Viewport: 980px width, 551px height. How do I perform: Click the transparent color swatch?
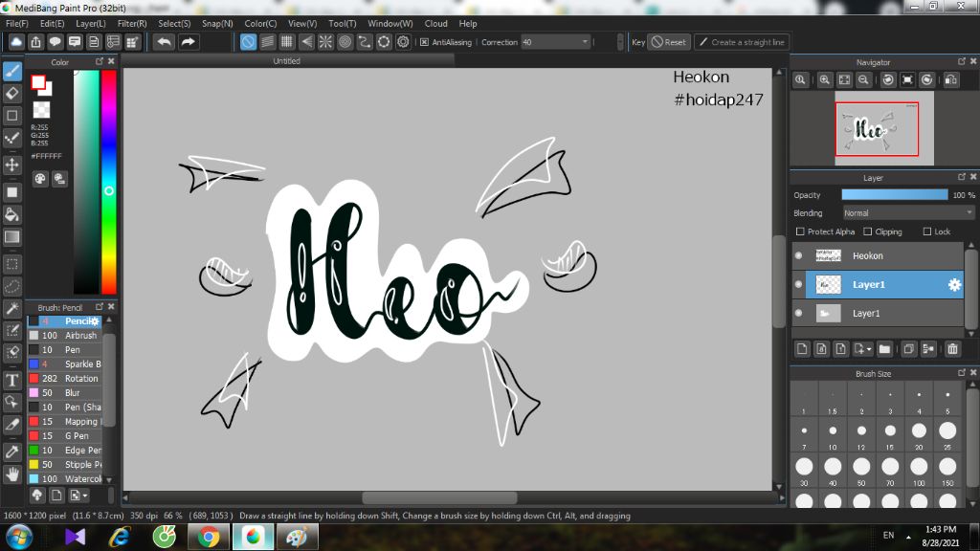pyautogui.click(x=41, y=110)
